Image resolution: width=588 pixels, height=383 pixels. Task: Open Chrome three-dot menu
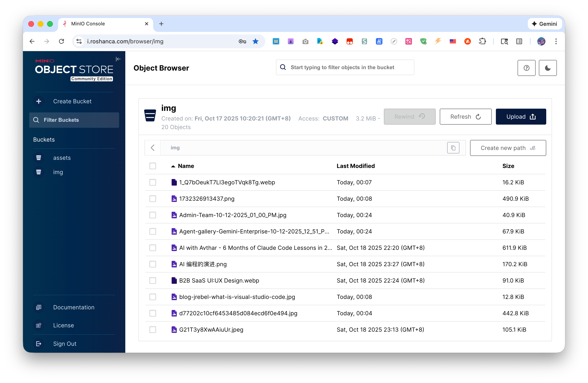pos(556,42)
